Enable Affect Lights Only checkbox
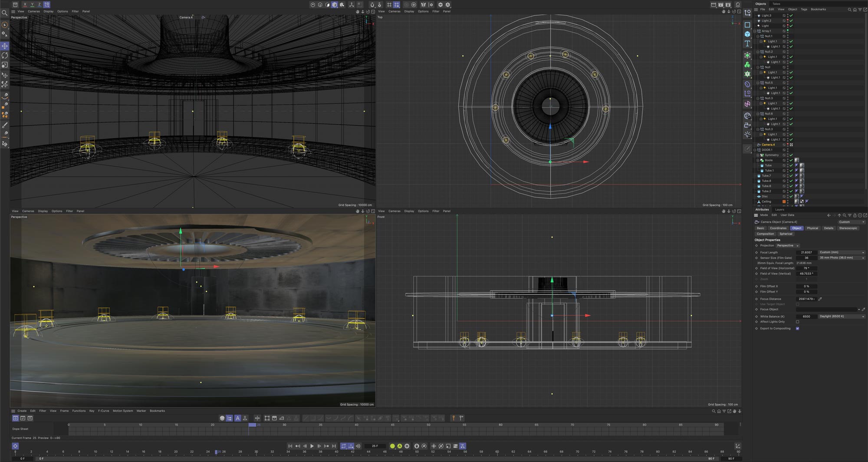The height and width of the screenshot is (462, 868). 797,322
